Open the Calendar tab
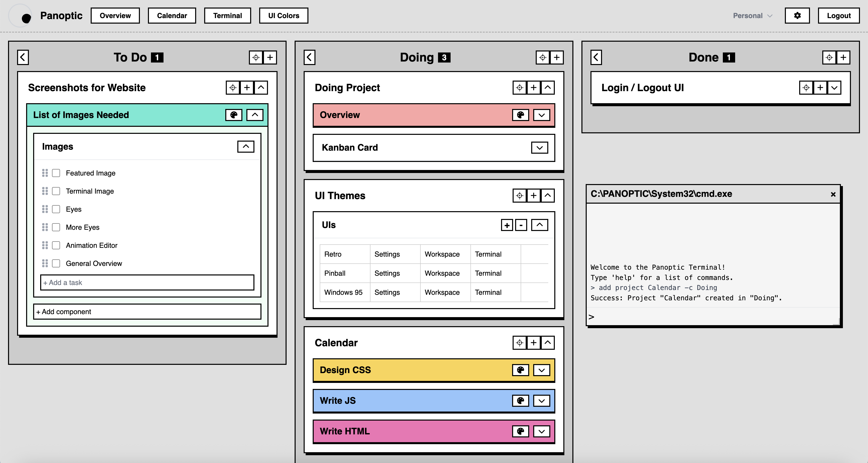This screenshot has width=868, height=463. (172, 16)
